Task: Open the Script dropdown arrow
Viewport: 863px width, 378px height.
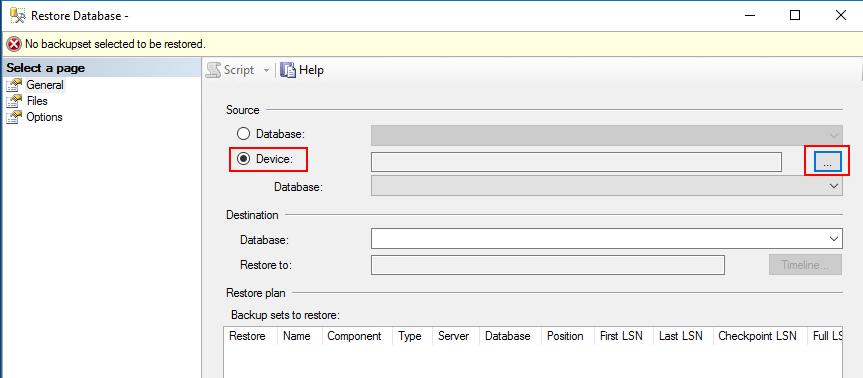Action: point(266,70)
